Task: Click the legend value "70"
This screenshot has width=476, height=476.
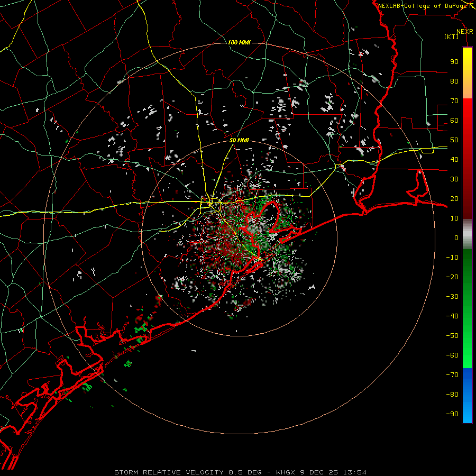Action: [454, 101]
